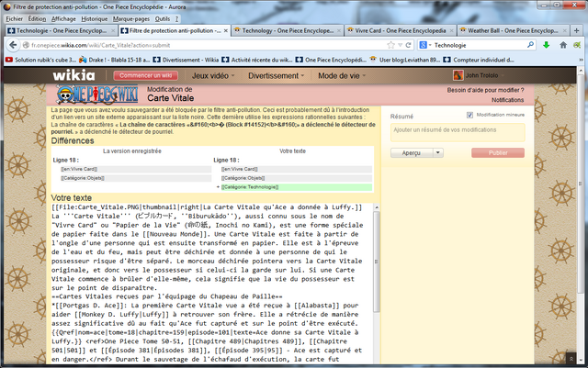Click the Aperçu button
The width and height of the screenshot is (588, 368).
(x=412, y=153)
